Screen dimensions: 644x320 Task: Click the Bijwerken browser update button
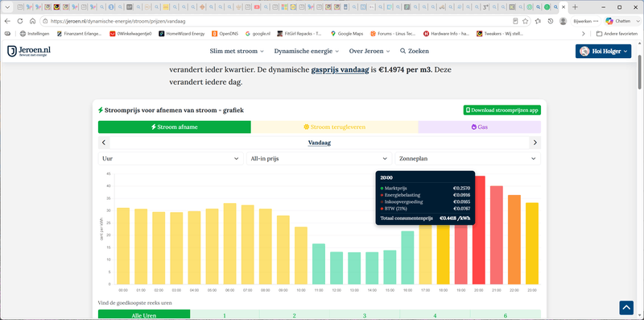(x=586, y=21)
